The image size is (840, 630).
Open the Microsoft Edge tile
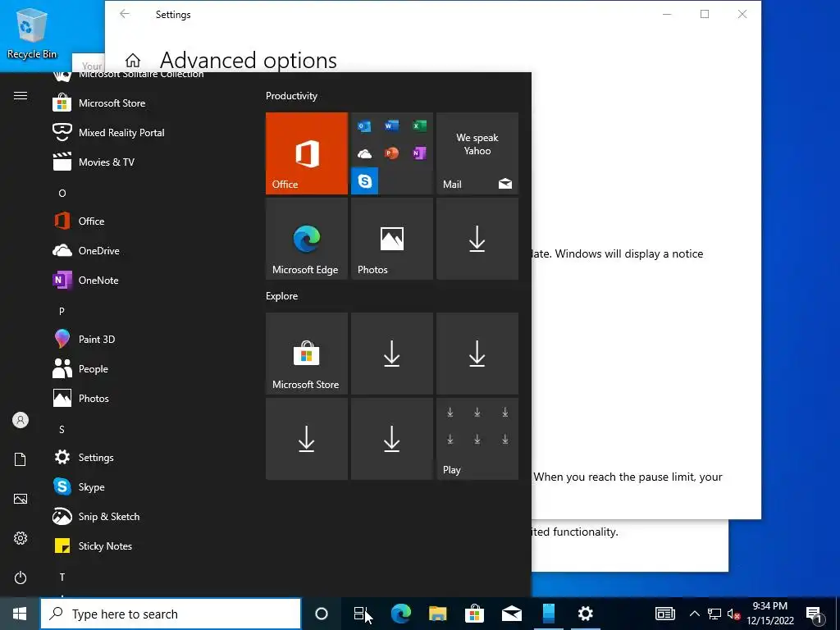pyautogui.click(x=307, y=239)
